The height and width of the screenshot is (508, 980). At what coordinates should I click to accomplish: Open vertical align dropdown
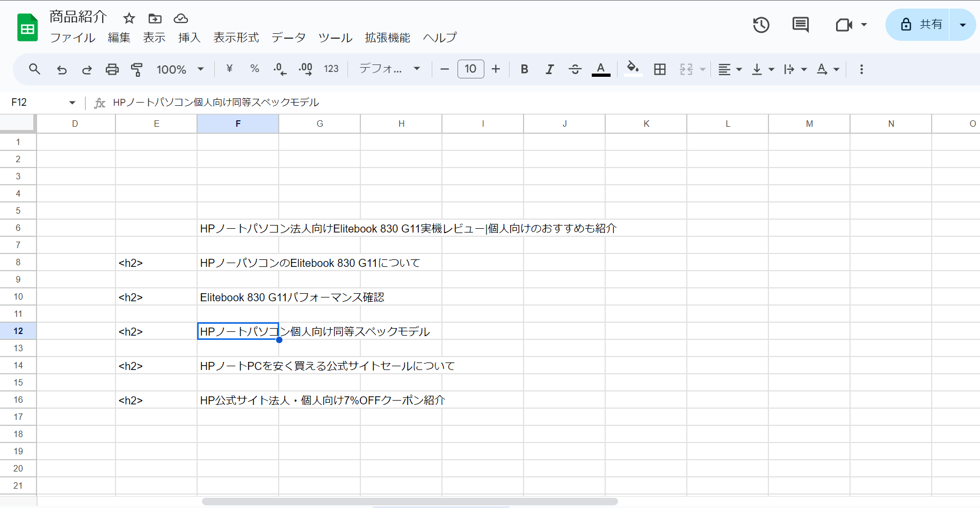pos(763,69)
